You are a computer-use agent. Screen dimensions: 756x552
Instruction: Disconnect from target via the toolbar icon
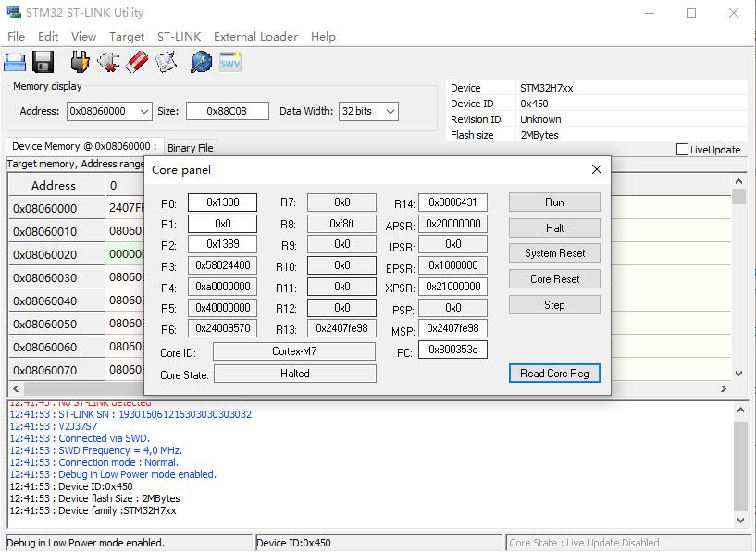pyautogui.click(x=108, y=63)
